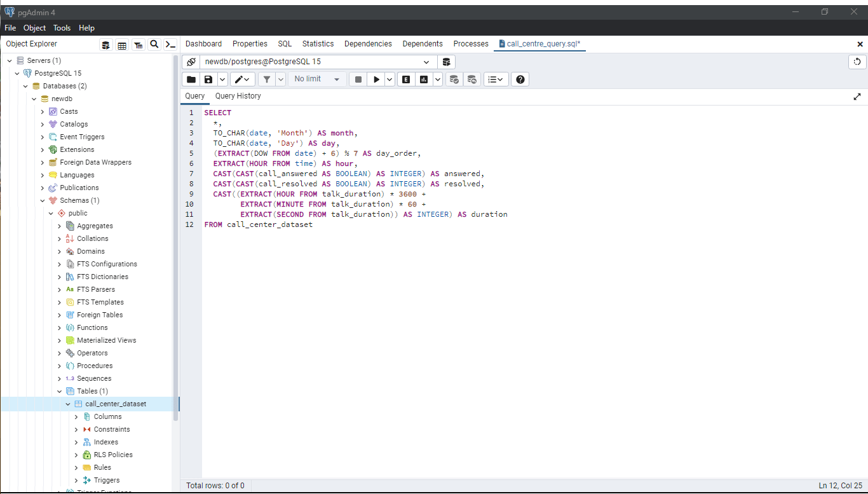Launch the PSQL Tool terminal icon

[x=170, y=45]
